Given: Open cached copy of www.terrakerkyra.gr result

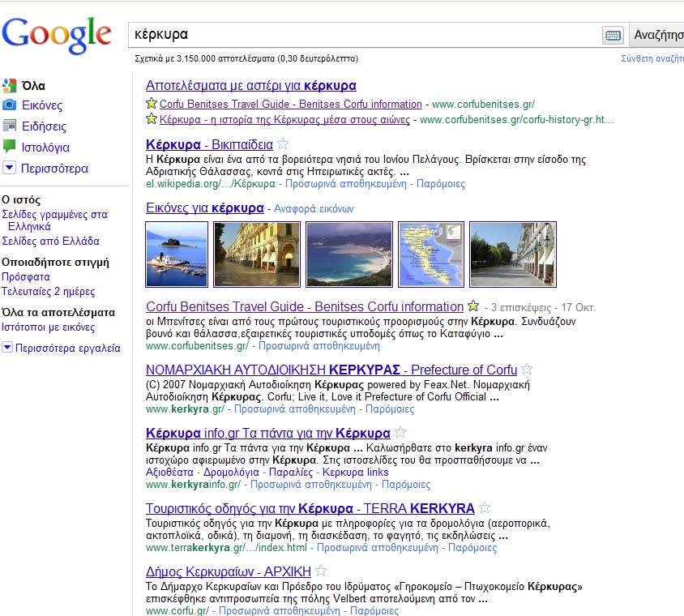Looking at the screenshot, I should 378,547.
